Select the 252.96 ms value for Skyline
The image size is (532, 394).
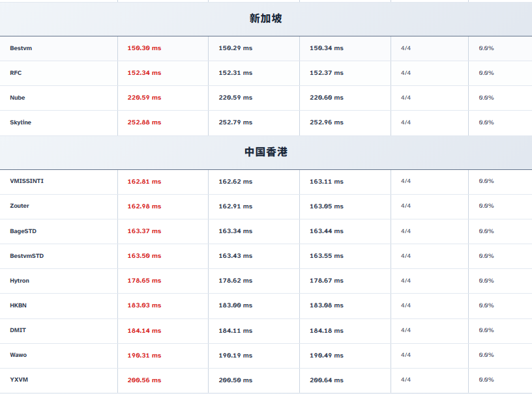point(327,122)
